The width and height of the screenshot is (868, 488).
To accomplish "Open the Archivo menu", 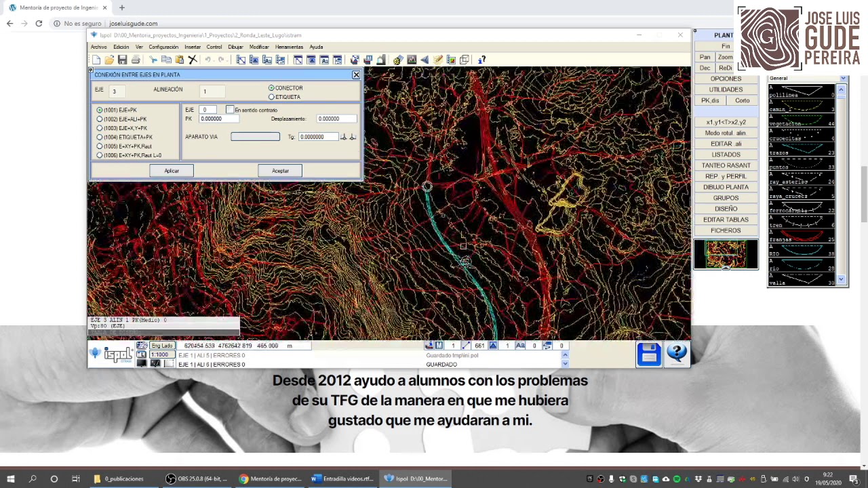I will [99, 47].
